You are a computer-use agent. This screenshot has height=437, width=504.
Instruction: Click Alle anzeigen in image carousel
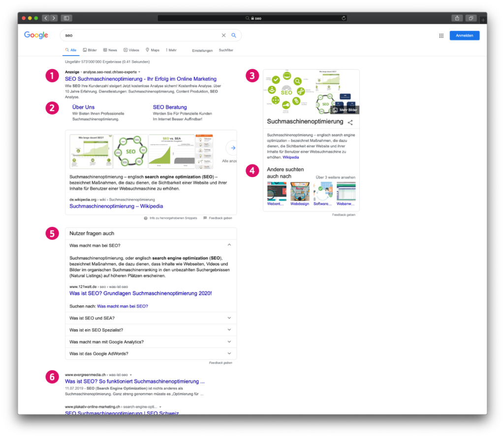tap(229, 161)
